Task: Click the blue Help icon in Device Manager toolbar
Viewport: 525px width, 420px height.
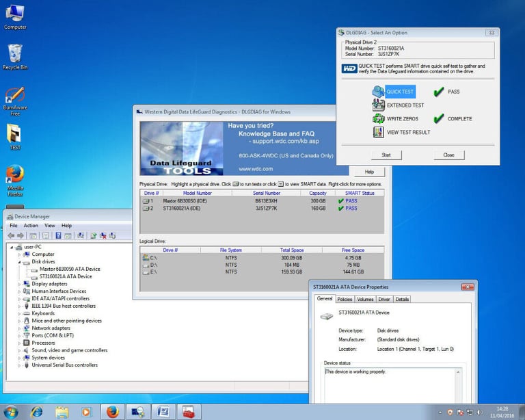Action: click(58, 235)
